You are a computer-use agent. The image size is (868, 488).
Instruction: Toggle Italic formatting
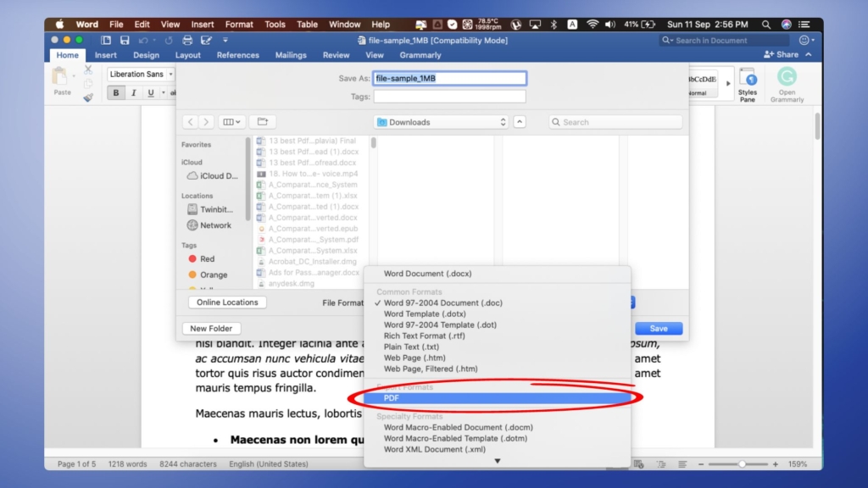133,93
